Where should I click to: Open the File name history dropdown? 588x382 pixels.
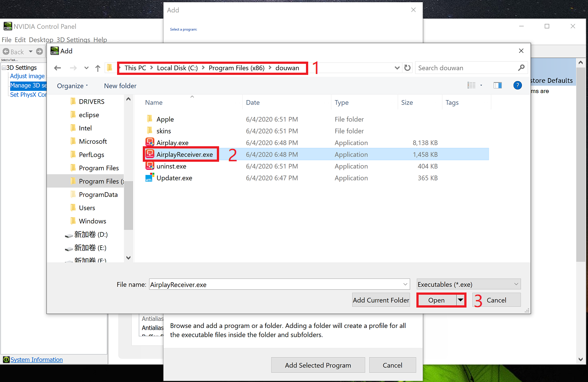(x=405, y=285)
